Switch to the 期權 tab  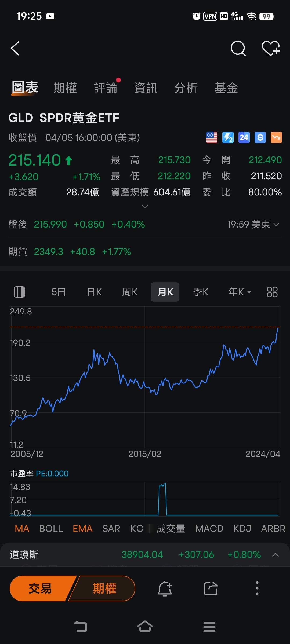[x=65, y=88]
